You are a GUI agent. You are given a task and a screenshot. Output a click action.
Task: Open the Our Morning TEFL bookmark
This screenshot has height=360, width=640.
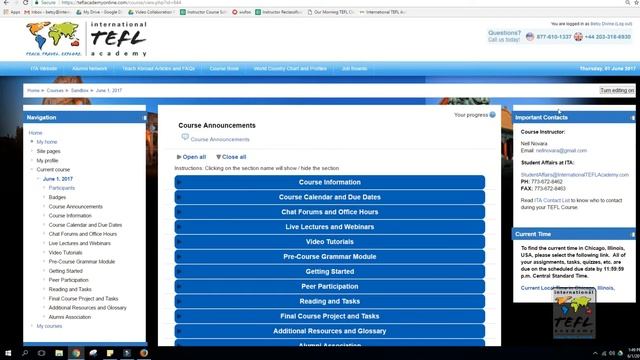coord(331,12)
